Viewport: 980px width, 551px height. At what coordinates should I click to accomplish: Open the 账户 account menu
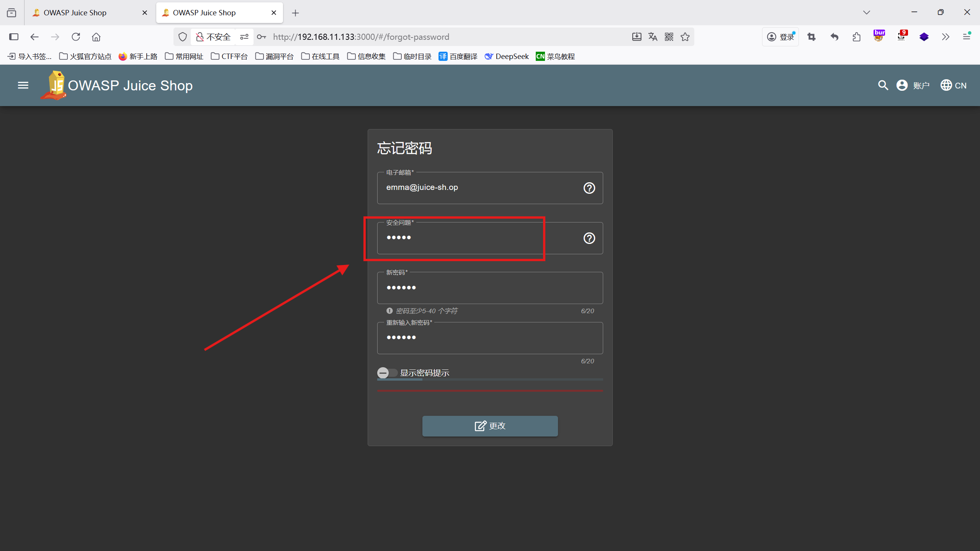(x=913, y=85)
